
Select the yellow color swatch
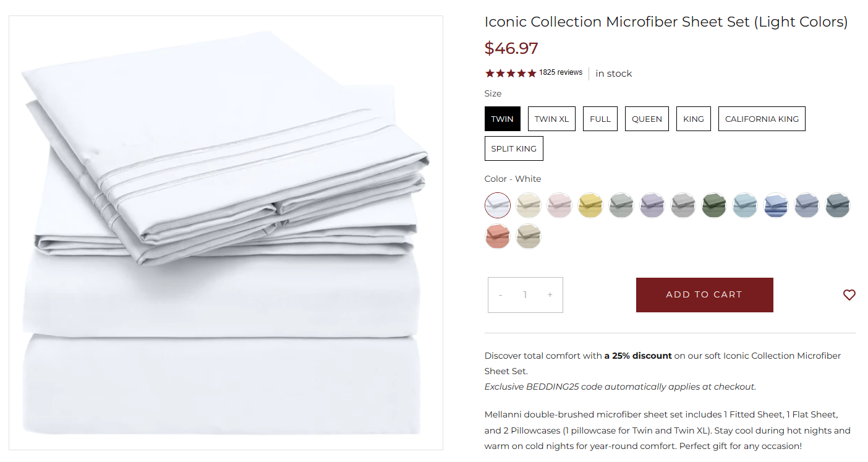click(590, 205)
